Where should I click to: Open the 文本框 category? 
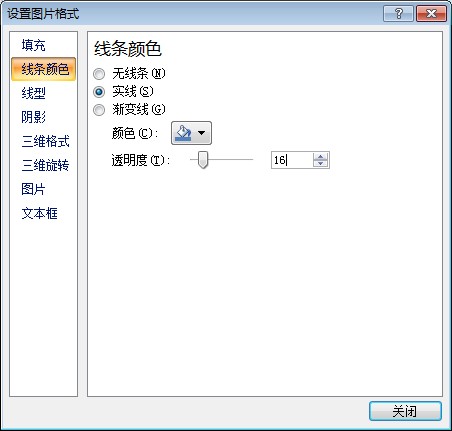click(39, 213)
